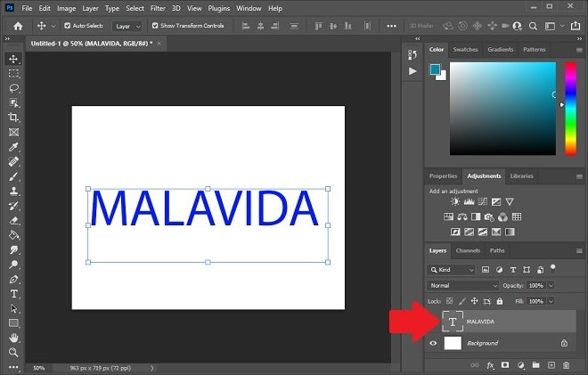Open the Search icon in options bar
The width and height of the screenshot is (588, 375).
pos(533,26)
